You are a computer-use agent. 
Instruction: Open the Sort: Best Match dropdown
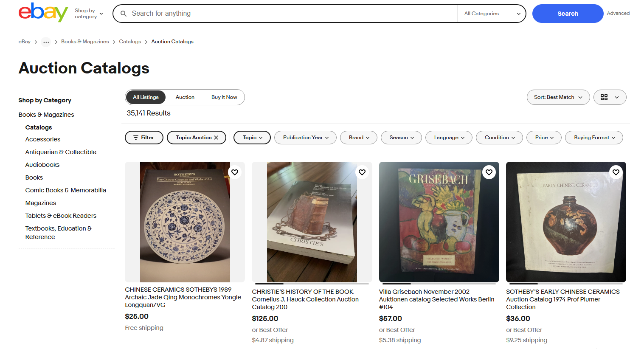pyautogui.click(x=558, y=97)
